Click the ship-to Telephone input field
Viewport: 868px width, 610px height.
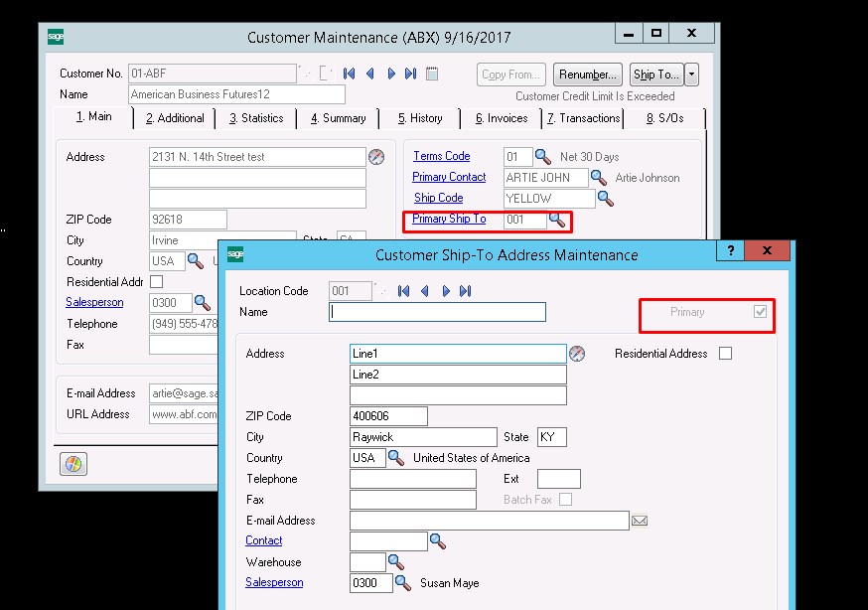click(413, 479)
